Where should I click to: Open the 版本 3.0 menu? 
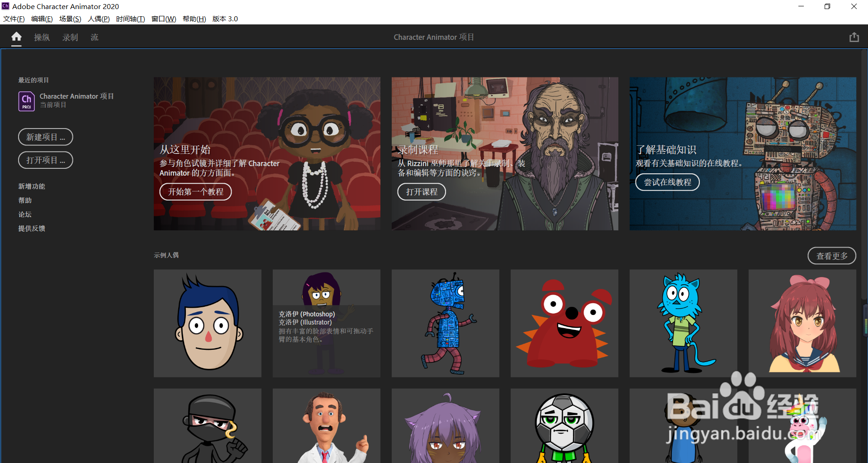tap(225, 19)
